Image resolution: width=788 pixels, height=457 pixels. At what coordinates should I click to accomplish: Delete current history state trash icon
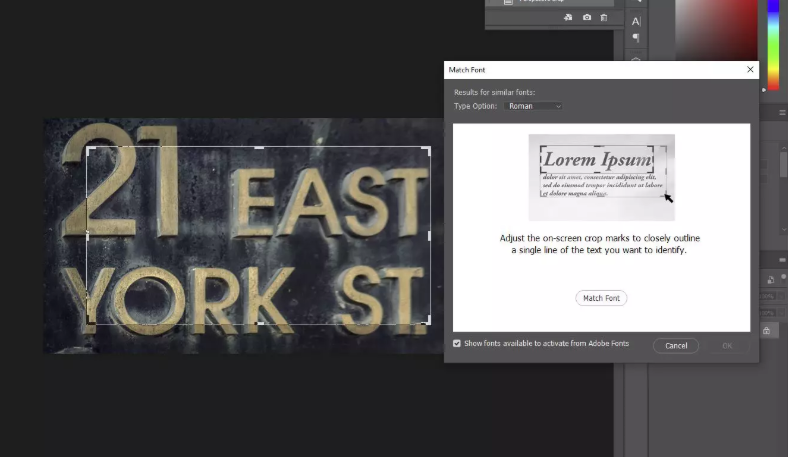[604, 17]
